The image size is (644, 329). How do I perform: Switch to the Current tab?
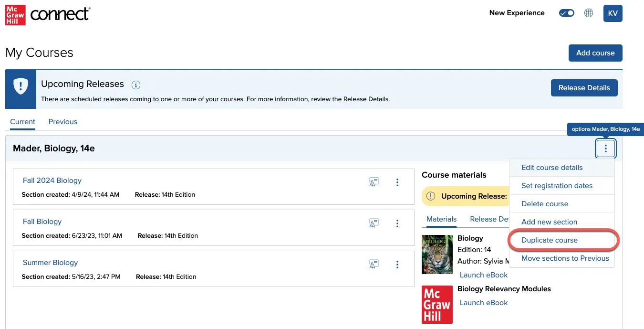[x=22, y=122]
